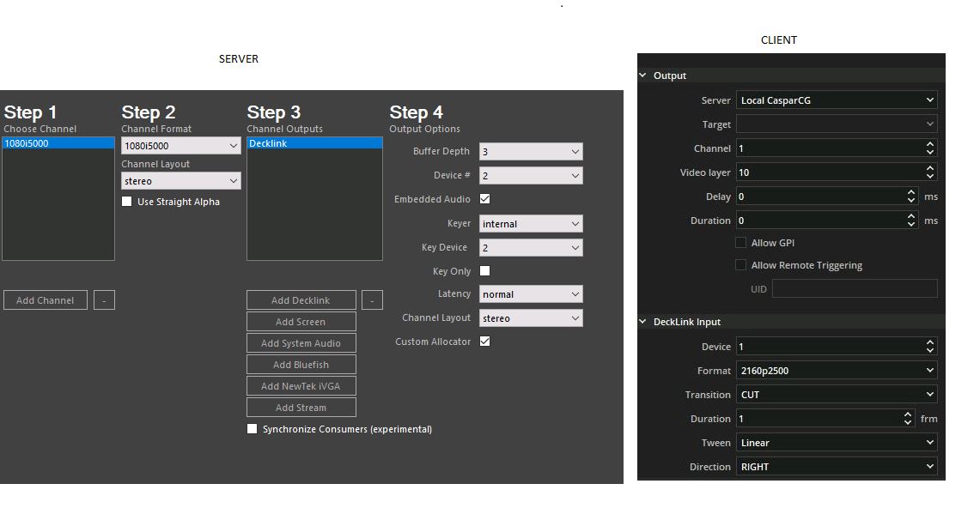
Task: Open the Format dropdown showing 2160p2500
Action: point(837,371)
